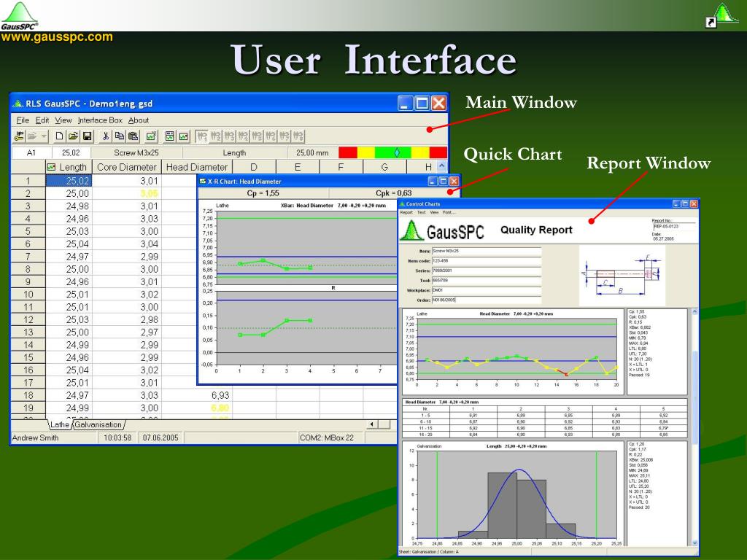Image resolution: width=747 pixels, height=560 pixels.
Task: Open the dropdown arrow beside the greyed folder icon
Action: click(44, 136)
